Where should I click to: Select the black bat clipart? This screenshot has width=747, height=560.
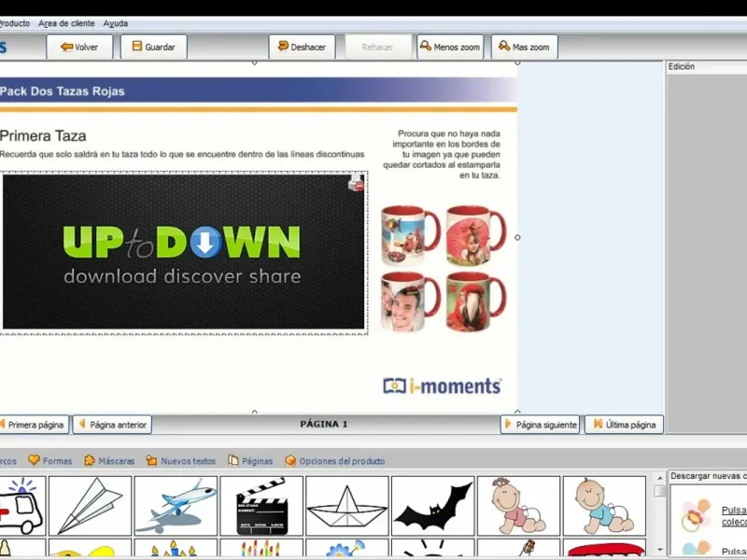tap(433, 506)
